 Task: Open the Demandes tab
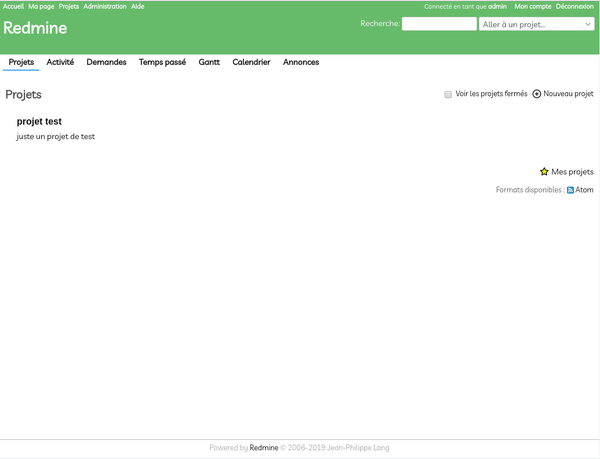coord(106,62)
